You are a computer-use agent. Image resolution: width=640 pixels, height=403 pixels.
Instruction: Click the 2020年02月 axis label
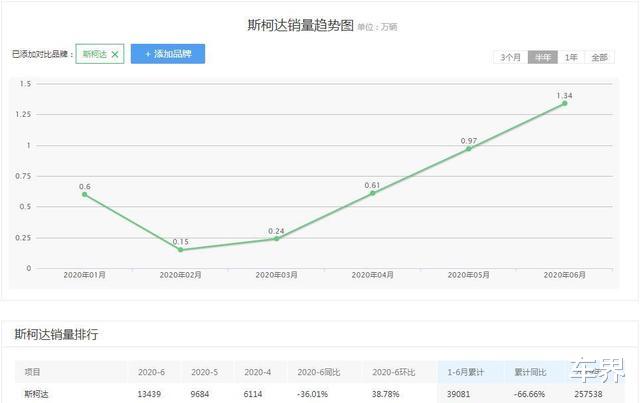tap(180, 275)
